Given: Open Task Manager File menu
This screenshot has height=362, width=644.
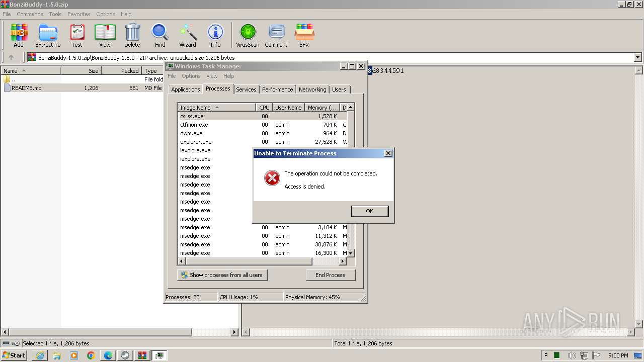Looking at the screenshot, I should [172, 76].
